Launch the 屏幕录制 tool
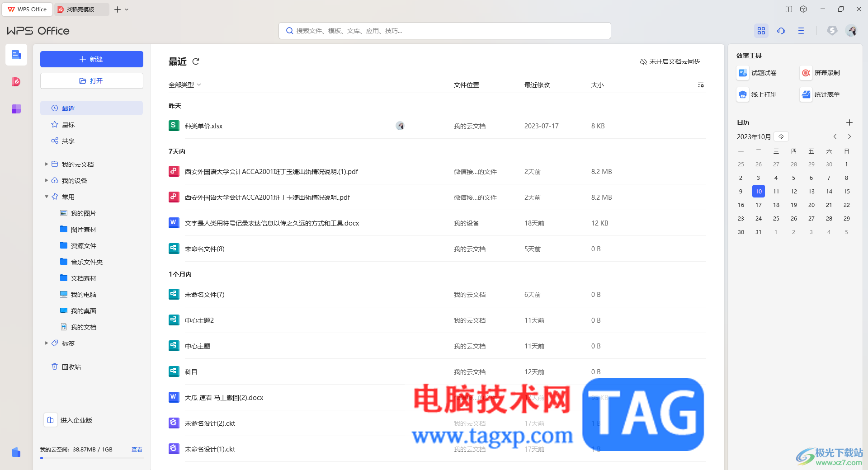The width and height of the screenshot is (868, 470). [820, 73]
